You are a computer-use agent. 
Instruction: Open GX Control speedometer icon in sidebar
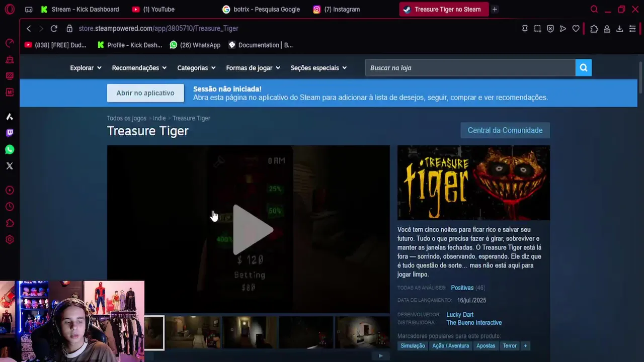click(10, 43)
